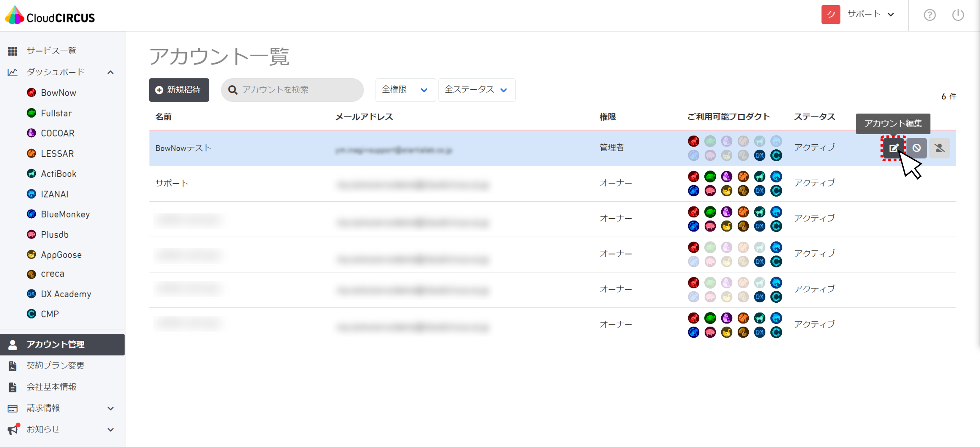Click the remove user icon on BowNowテスト row
980x447 pixels.
coord(940,148)
